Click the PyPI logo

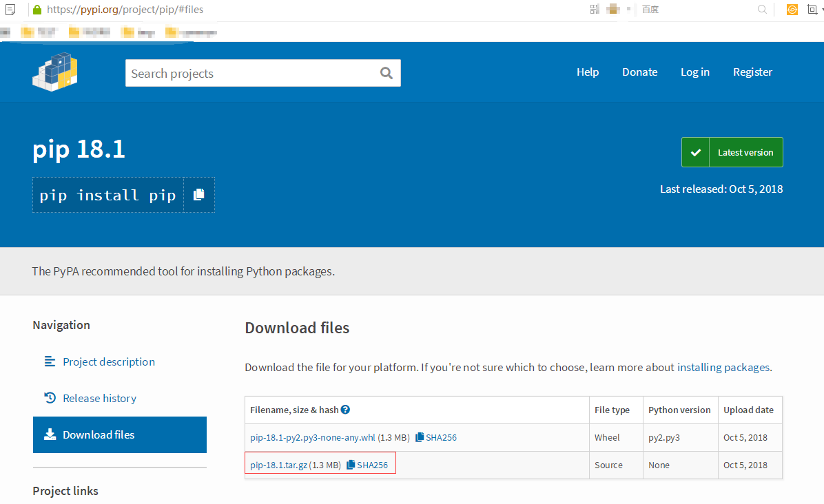tap(55, 72)
